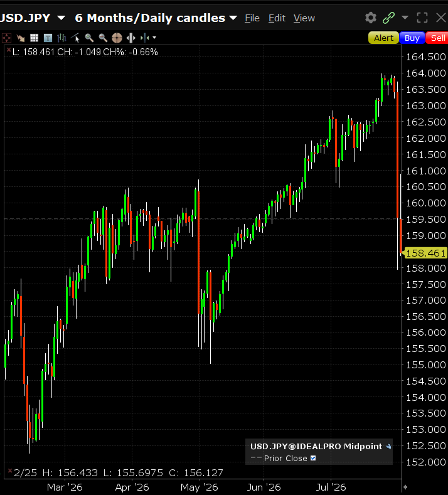Uncheck the Prior Close checkbox
Image resolution: width=448 pixels, height=495 pixels.
(x=313, y=458)
